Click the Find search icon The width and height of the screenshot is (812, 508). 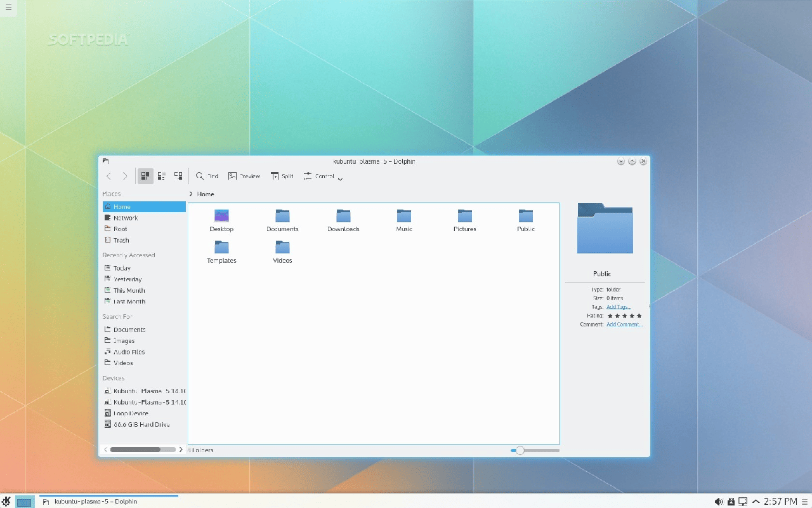(200, 176)
